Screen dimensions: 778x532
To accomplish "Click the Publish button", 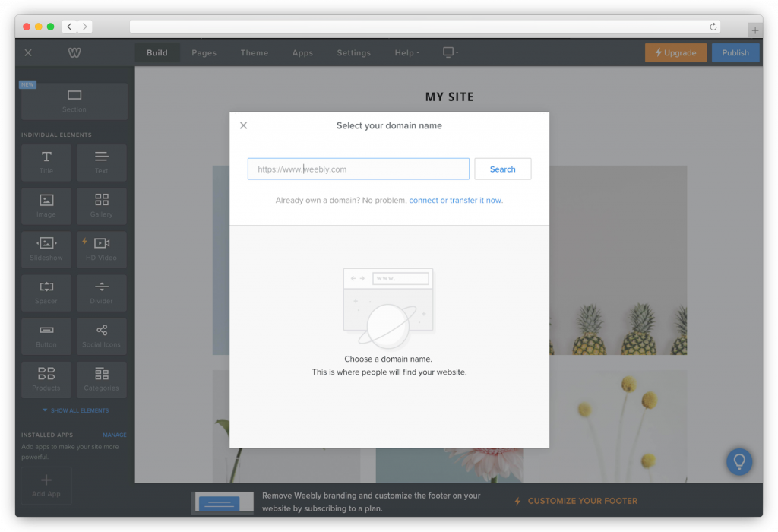I will [735, 52].
